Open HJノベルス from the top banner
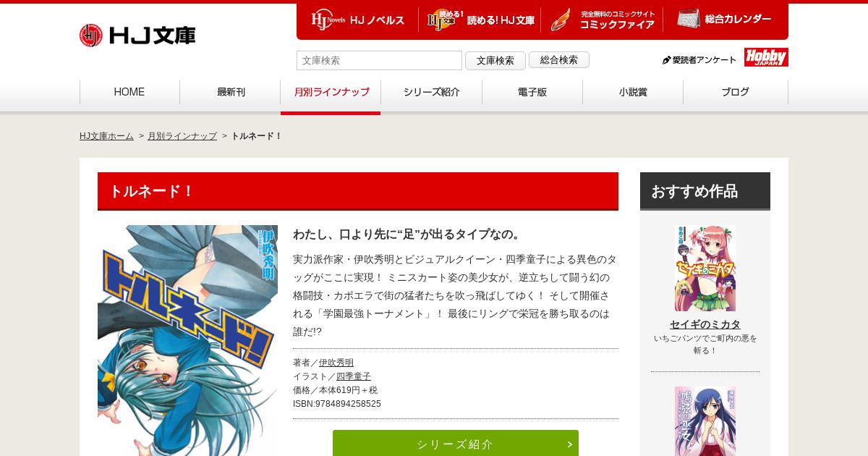The width and height of the screenshot is (868, 456). tap(358, 20)
